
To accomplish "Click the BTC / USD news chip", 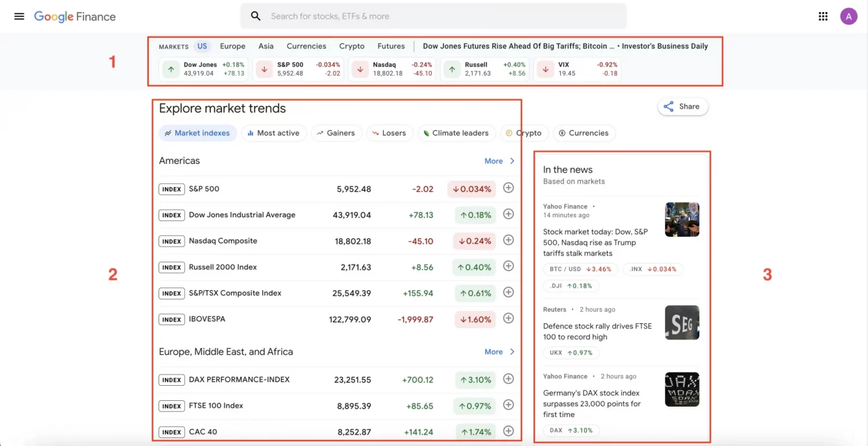I will [580, 269].
